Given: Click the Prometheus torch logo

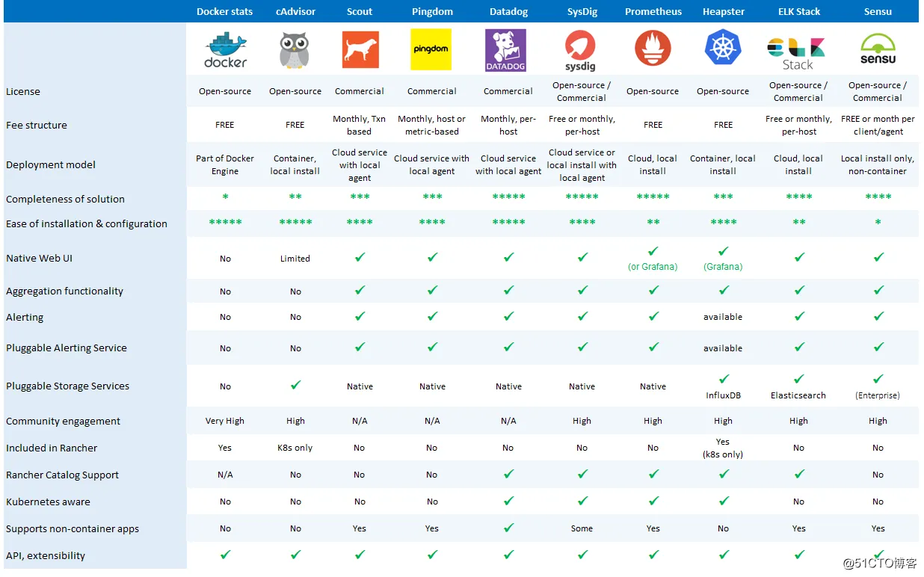Looking at the screenshot, I should 653,49.
